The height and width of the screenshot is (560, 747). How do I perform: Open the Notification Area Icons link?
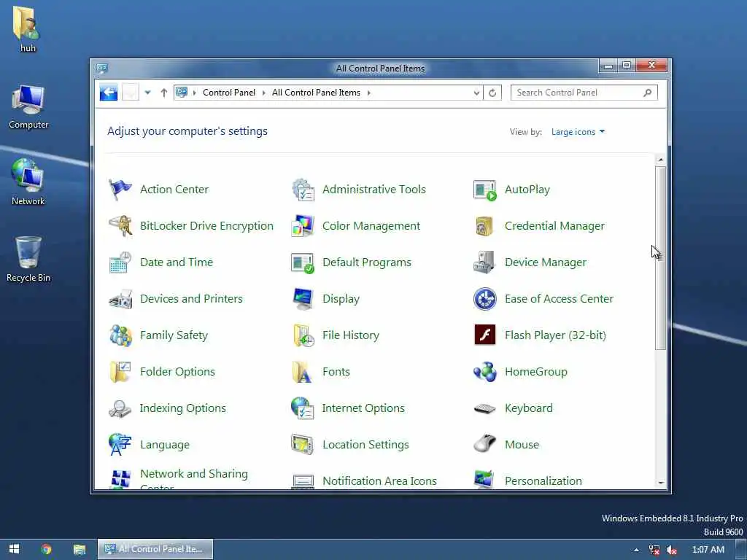click(379, 481)
